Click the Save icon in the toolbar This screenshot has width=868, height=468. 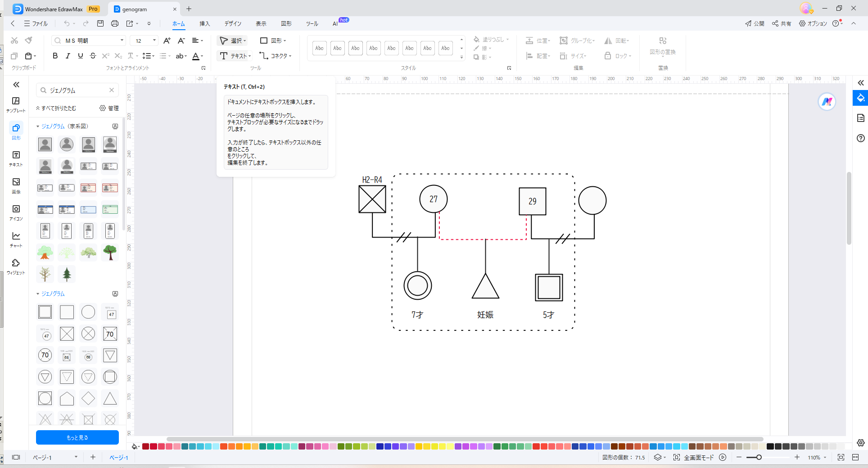click(x=100, y=23)
